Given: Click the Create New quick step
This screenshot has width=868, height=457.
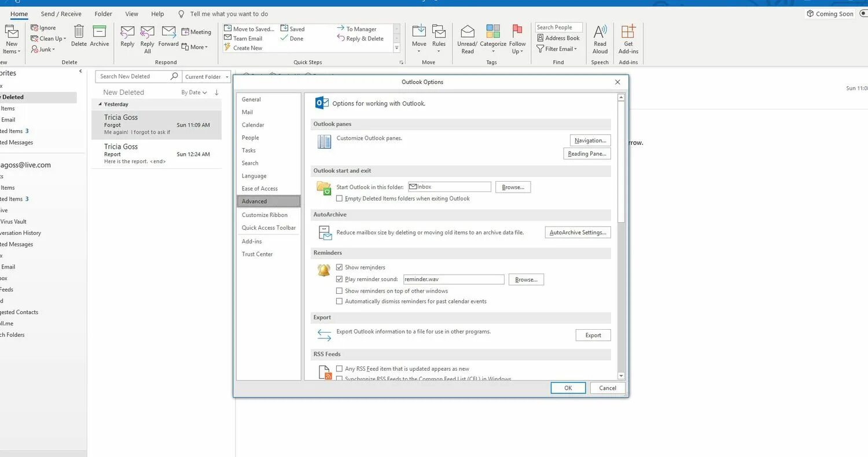Looking at the screenshot, I should click(243, 48).
